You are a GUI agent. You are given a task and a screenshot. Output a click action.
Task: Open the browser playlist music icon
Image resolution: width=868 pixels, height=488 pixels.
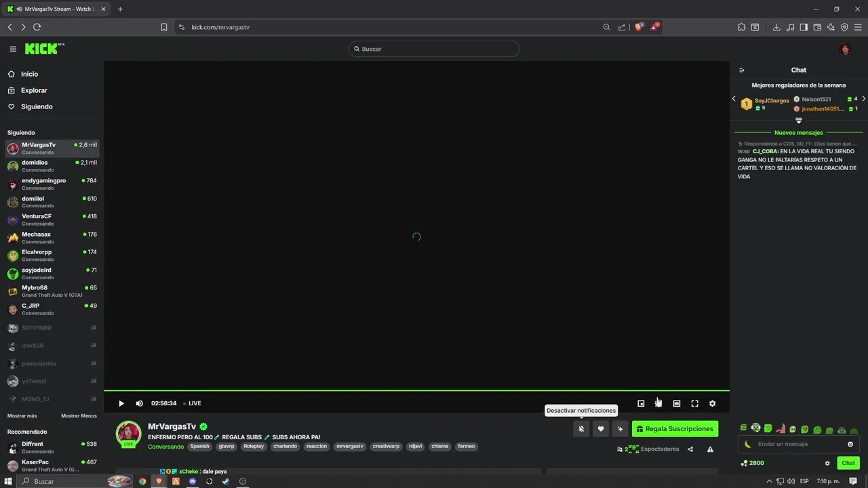click(x=790, y=27)
